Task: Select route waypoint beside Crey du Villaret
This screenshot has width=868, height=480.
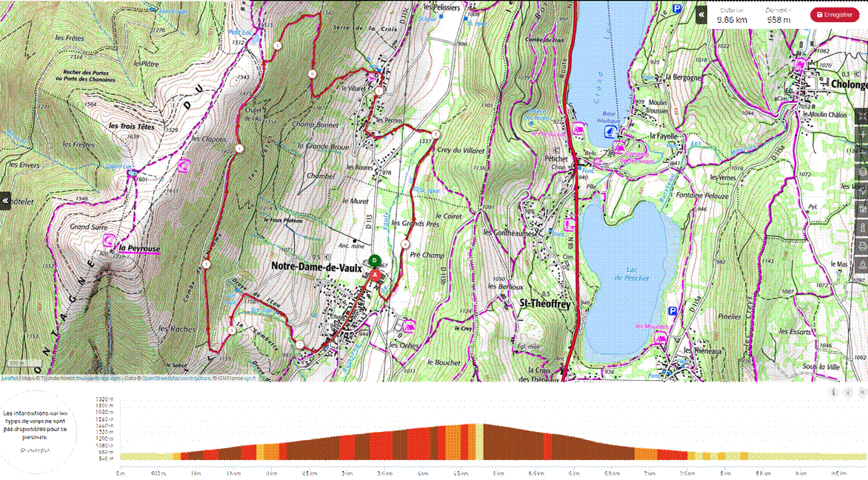Action: (x=435, y=135)
